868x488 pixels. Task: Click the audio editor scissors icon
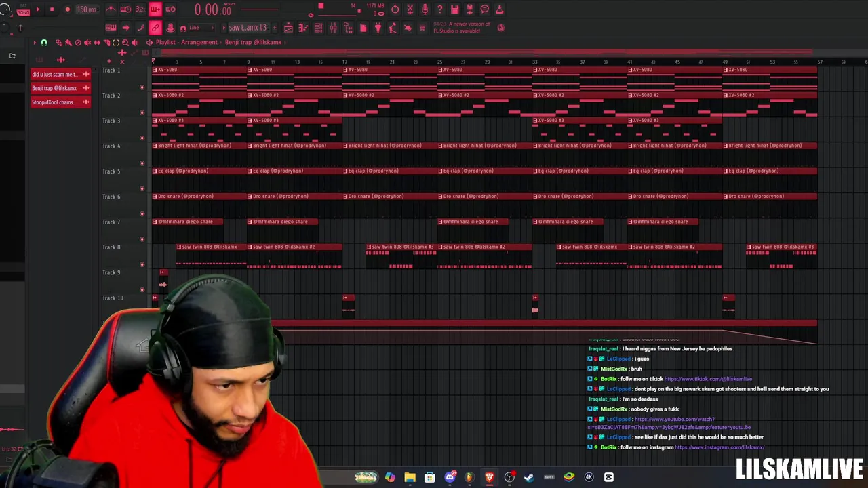410,9
